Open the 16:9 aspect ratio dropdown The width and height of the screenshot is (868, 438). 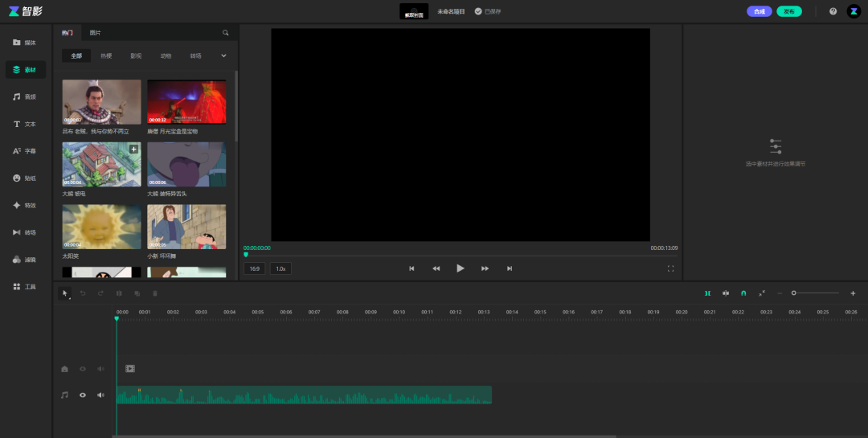pos(254,268)
